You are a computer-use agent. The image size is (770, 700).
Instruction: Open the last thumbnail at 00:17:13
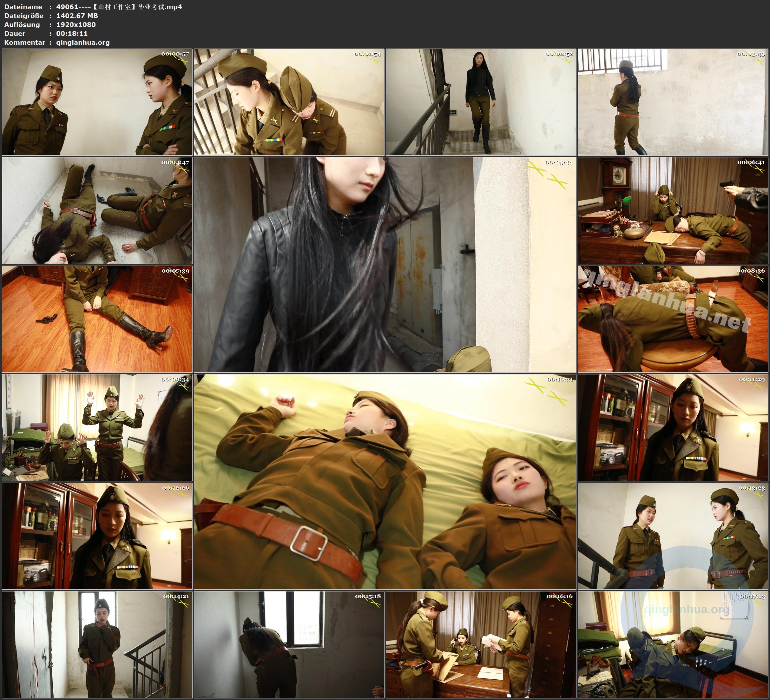673,644
